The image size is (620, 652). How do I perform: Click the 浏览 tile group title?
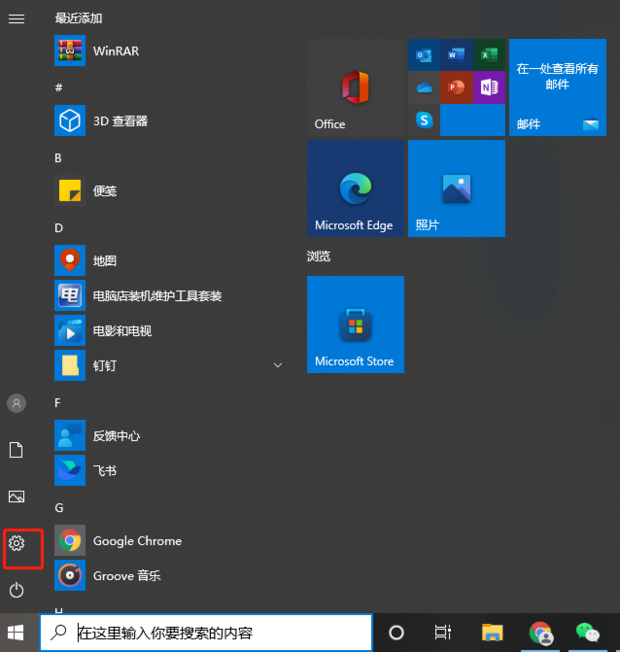point(319,256)
